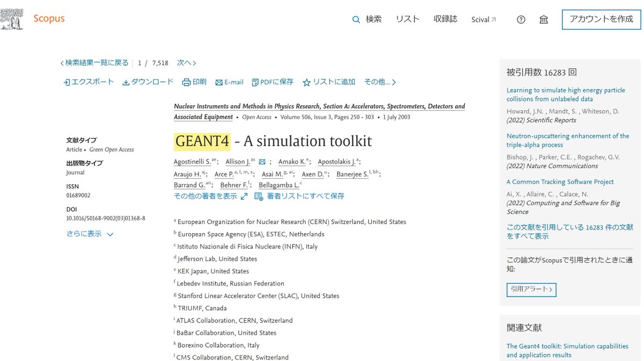The image size is (644, 361).
Task: Click the Scival external arrow icon
Action: click(x=494, y=20)
